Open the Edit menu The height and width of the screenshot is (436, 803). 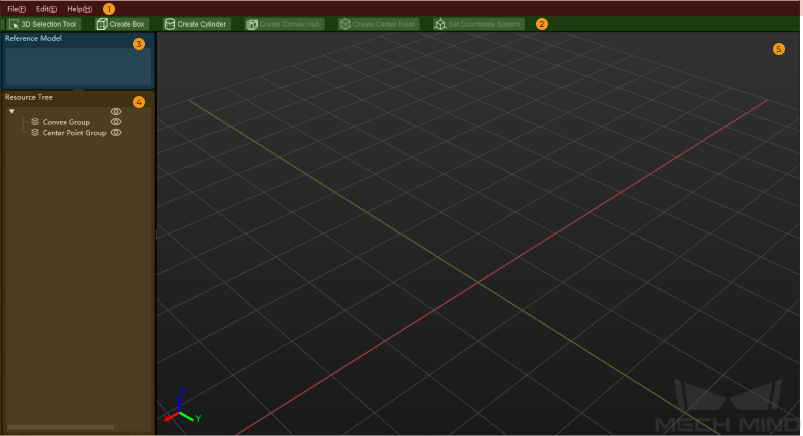click(46, 8)
